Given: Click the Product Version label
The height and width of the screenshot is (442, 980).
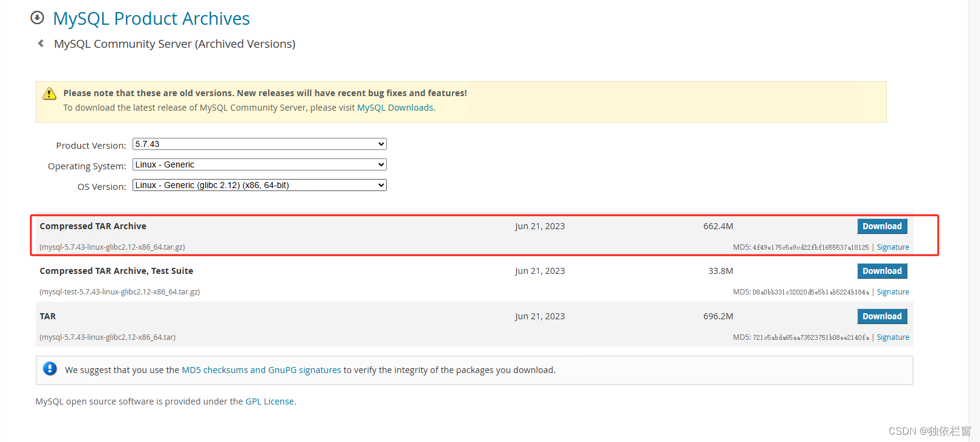Looking at the screenshot, I should 91,146.
